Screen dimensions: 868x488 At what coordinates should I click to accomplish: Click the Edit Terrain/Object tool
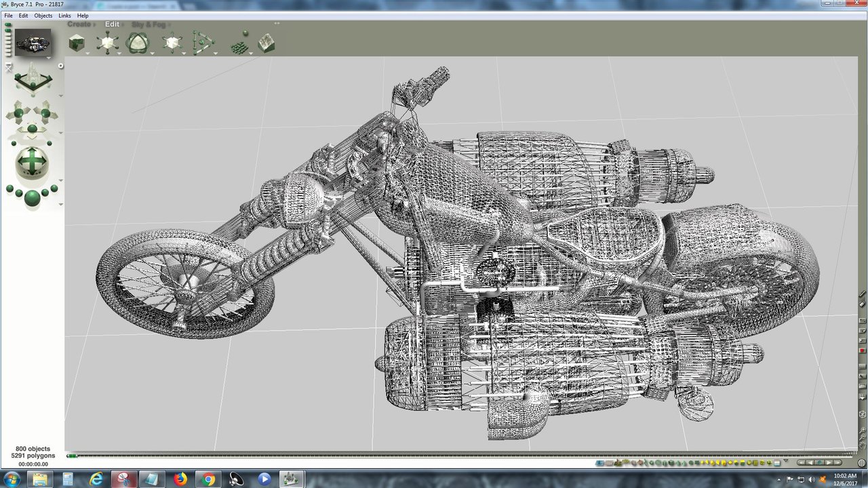point(267,43)
